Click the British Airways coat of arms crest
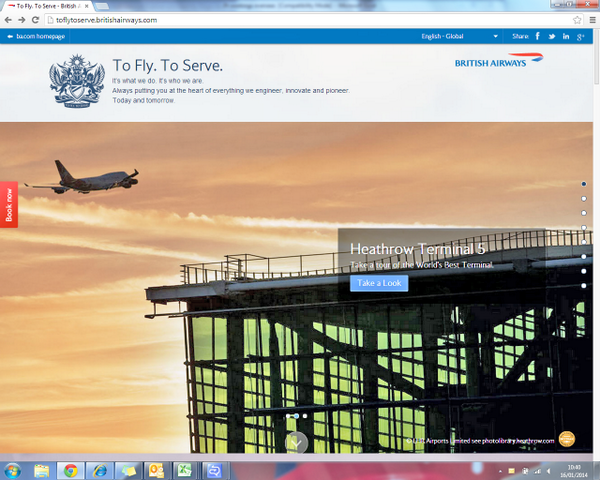Viewport: 600px width, 480px height. coord(77,81)
